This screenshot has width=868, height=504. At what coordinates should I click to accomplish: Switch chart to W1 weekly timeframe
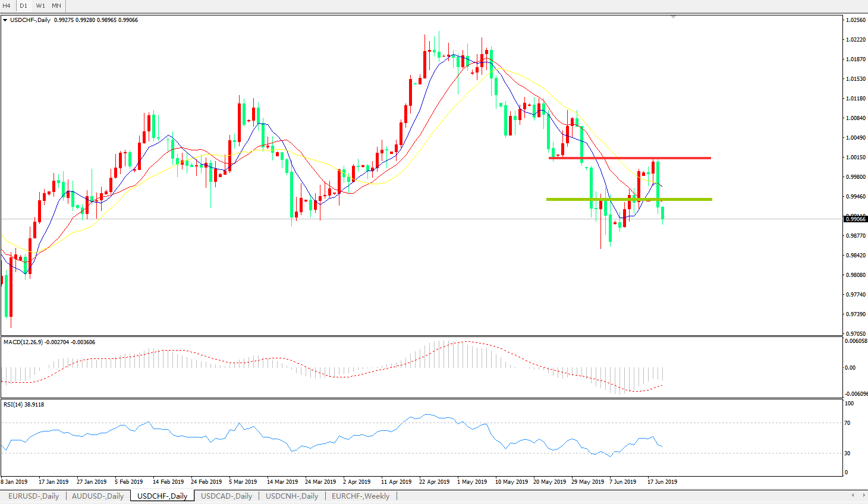[x=40, y=5]
